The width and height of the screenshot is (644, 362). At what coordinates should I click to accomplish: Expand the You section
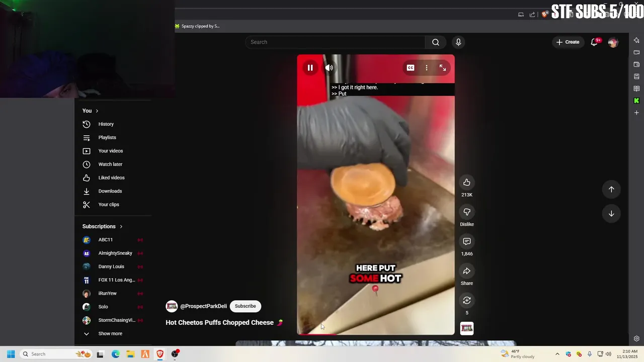[91, 111]
